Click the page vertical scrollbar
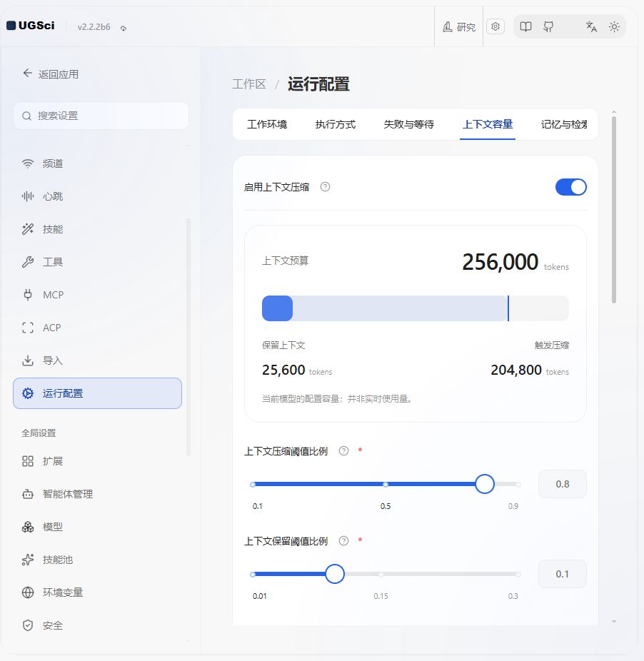The height and width of the screenshot is (661, 644). 614,210
